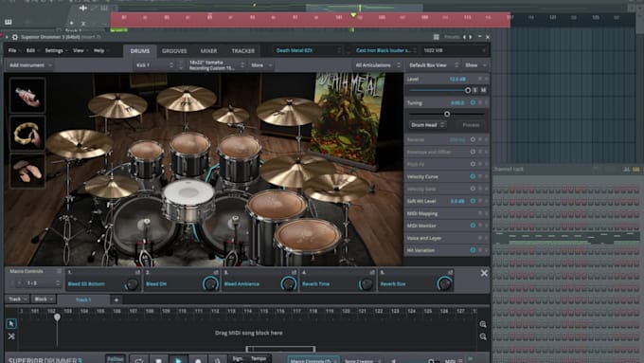Open the Drum Head tuning dropdown
This screenshot has height=363, width=644.
tap(427, 124)
